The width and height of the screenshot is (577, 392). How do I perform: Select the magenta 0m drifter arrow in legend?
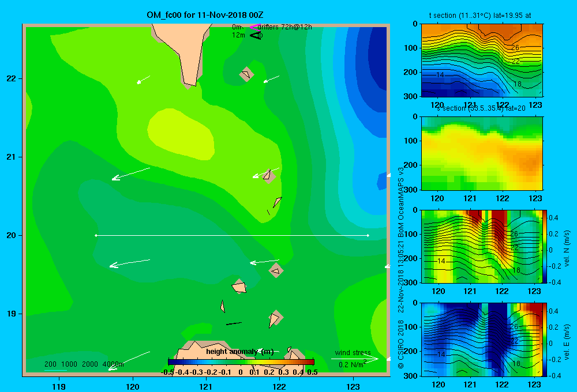[x=255, y=27]
